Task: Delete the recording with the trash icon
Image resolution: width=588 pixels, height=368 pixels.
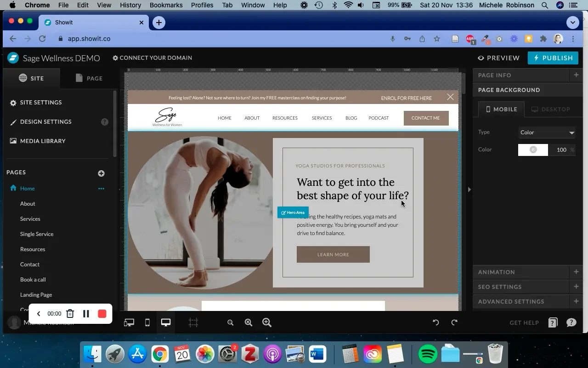Action: tap(70, 314)
